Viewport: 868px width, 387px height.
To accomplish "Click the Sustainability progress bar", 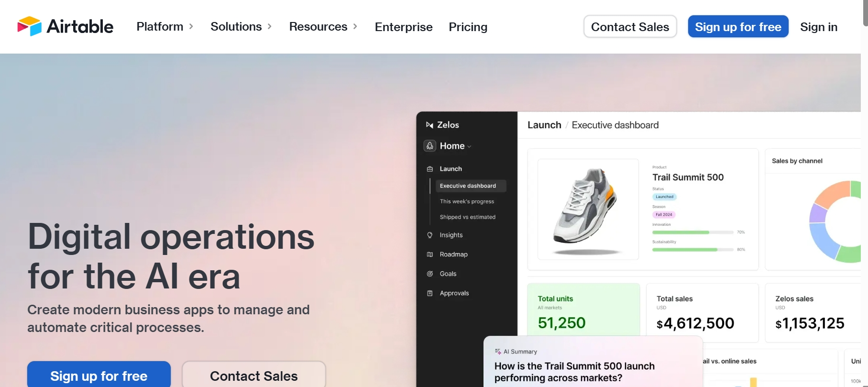I will [x=692, y=250].
